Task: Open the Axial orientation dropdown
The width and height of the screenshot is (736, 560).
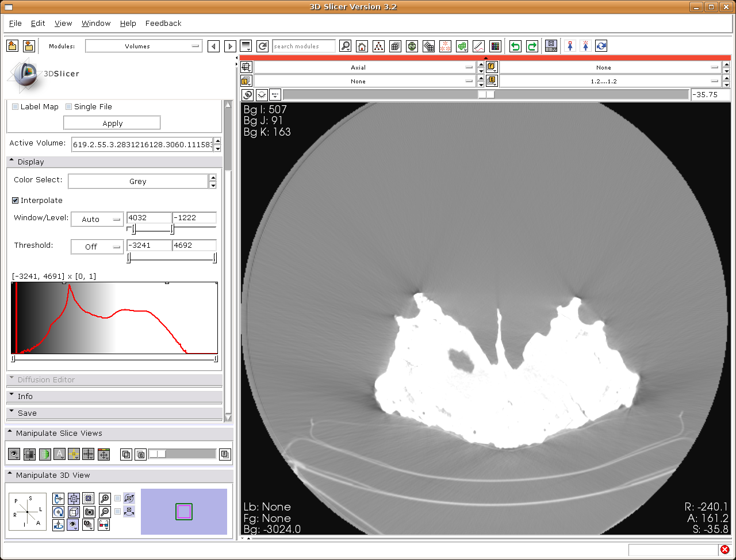Action: [x=365, y=67]
